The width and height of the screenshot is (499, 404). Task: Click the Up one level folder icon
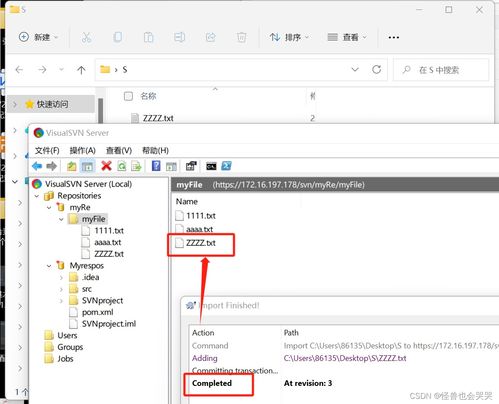point(72,166)
